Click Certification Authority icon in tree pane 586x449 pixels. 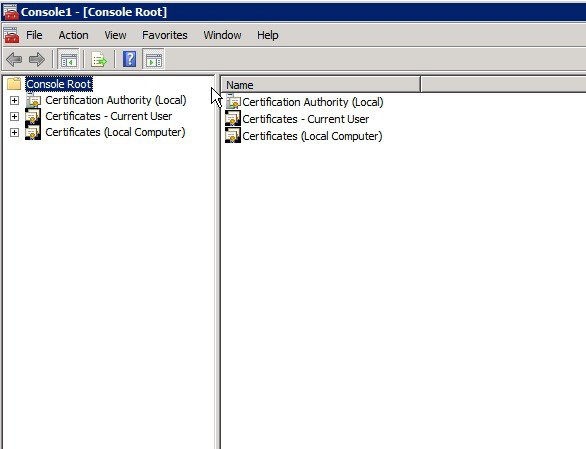(33, 100)
